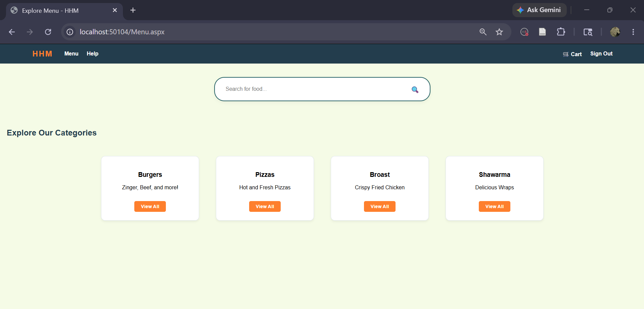Open the browser profile avatar
This screenshot has height=309, width=644.
click(615, 32)
